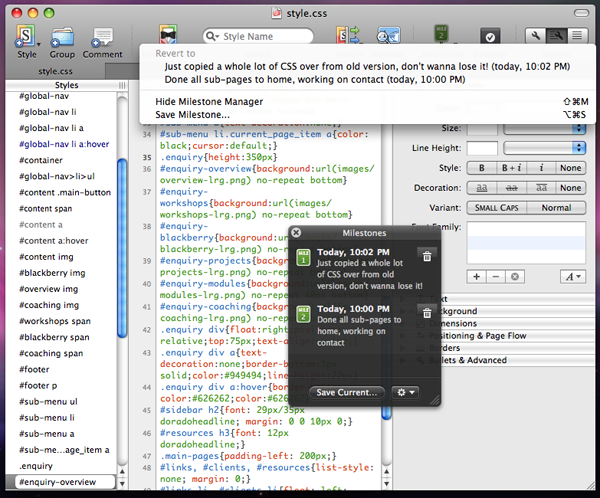Image resolution: width=600 pixels, height=498 pixels.
Task: Click the Group toolbar icon
Action: point(62,38)
